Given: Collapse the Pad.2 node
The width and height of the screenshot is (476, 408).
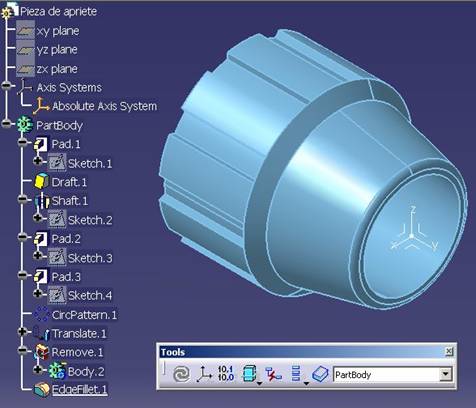Looking at the screenshot, I should point(22,237).
